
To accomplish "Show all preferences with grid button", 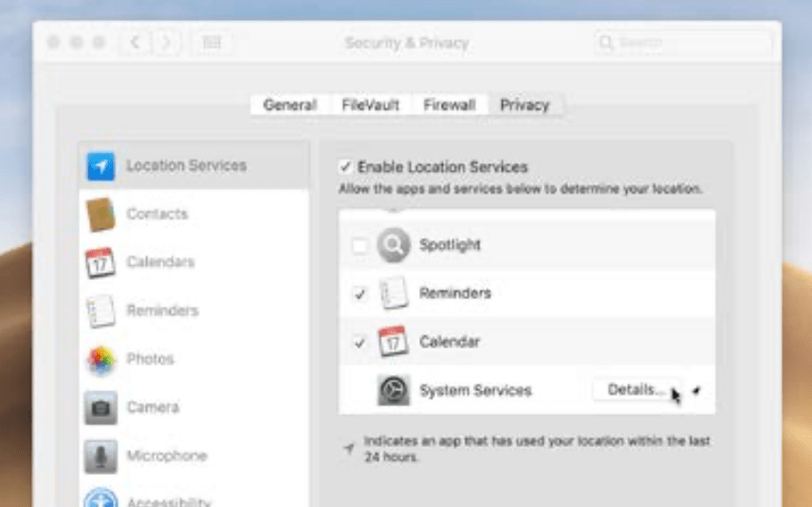I will point(212,43).
